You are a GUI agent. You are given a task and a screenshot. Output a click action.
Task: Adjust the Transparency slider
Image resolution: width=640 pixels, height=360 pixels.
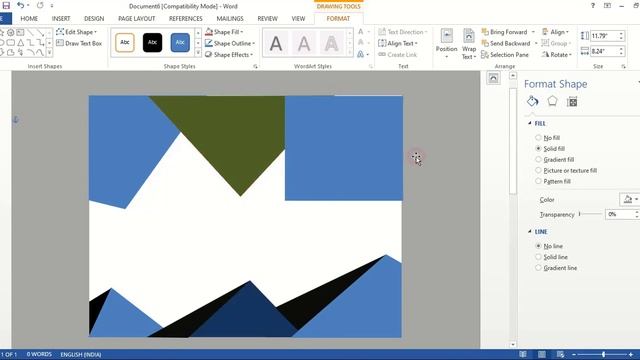coord(590,214)
